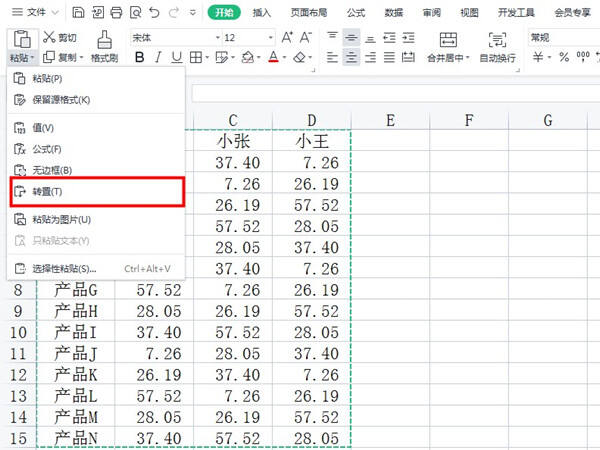Increase indent in alignment group
Viewport: 600px width, 450px height.
(x=408, y=37)
